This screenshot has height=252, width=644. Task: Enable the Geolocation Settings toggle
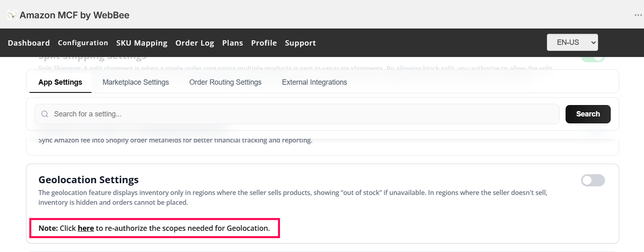click(x=593, y=180)
